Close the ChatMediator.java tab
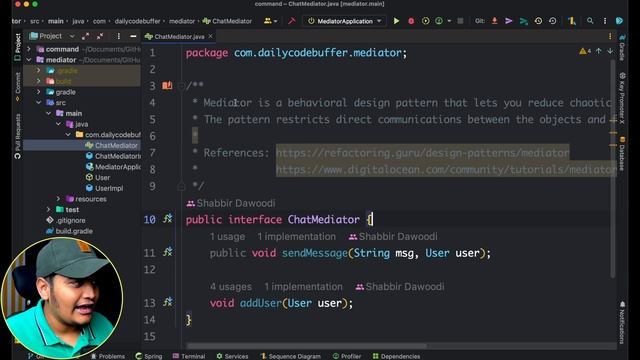 (x=211, y=36)
